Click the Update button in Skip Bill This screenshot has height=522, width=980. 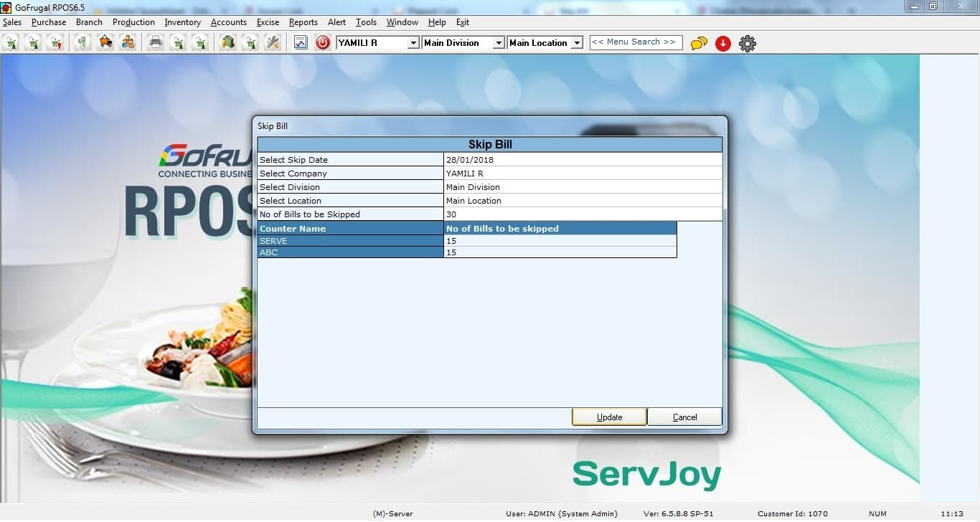pyautogui.click(x=609, y=417)
